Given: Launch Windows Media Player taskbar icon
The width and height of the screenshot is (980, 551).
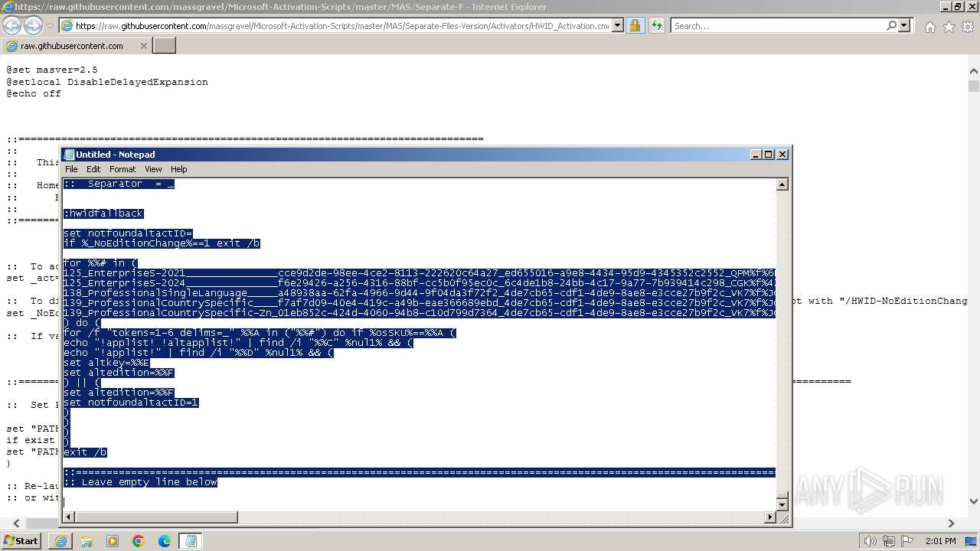Looking at the screenshot, I should 113,541.
